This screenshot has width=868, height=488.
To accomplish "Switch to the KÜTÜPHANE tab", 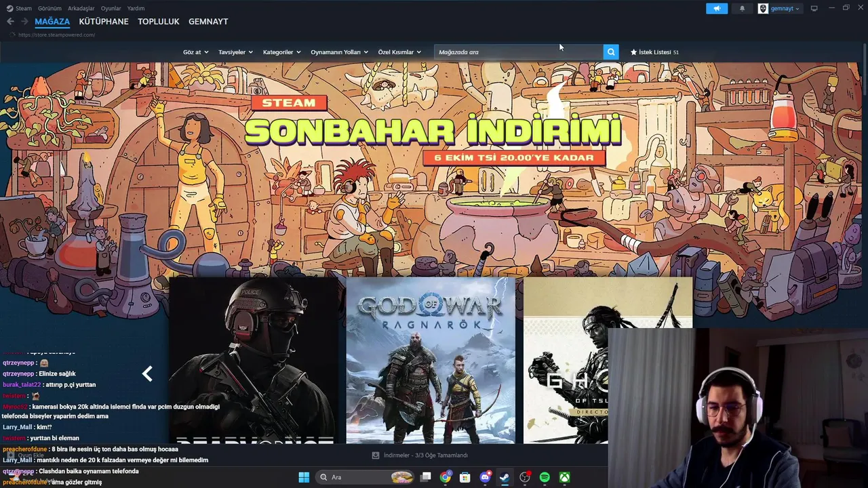I will coord(104,22).
